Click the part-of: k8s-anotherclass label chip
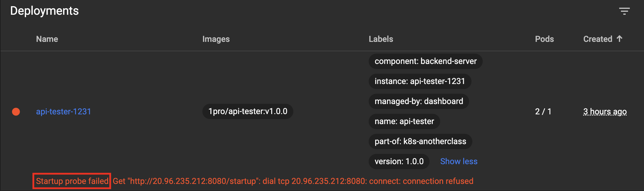The height and width of the screenshot is (191, 644). tap(420, 141)
